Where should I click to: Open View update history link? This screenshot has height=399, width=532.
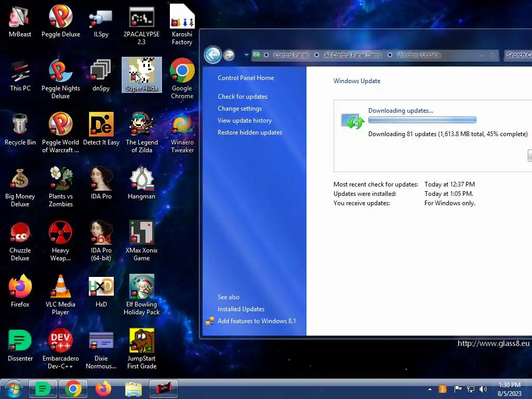point(245,120)
